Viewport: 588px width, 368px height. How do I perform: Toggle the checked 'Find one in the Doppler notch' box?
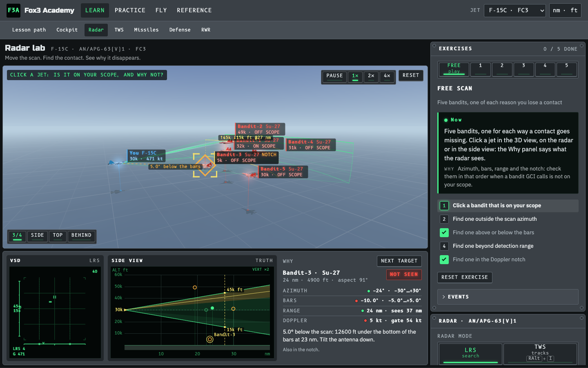coord(444,260)
